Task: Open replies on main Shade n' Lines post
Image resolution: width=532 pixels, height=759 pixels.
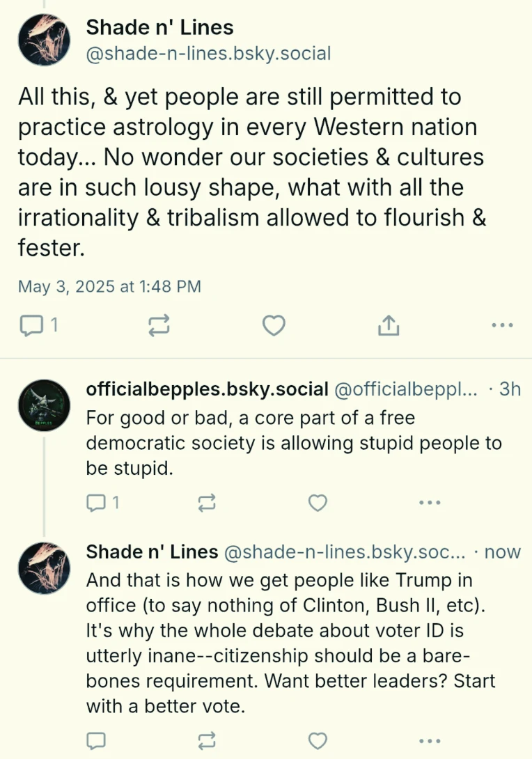Action: 39,325
